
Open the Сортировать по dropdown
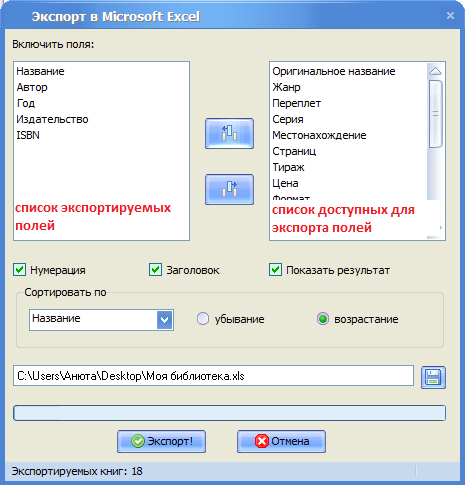click(x=165, y=320)
